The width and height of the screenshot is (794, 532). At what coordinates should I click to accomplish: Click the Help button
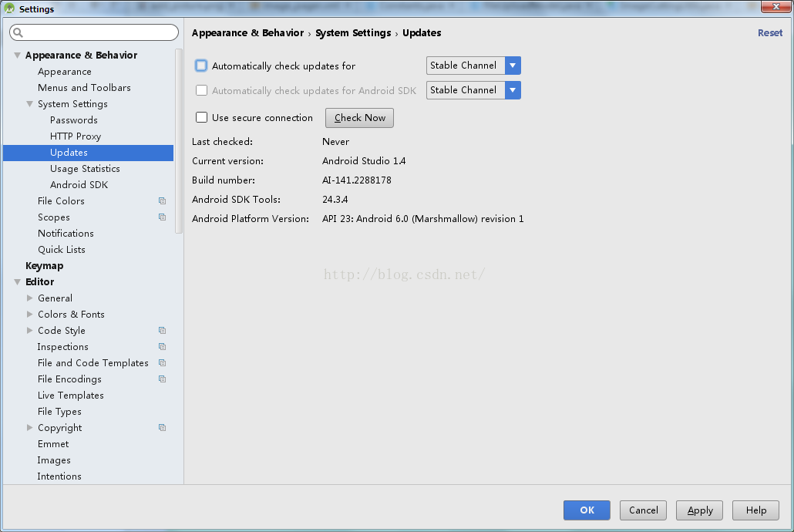click(x=755, y=510)
